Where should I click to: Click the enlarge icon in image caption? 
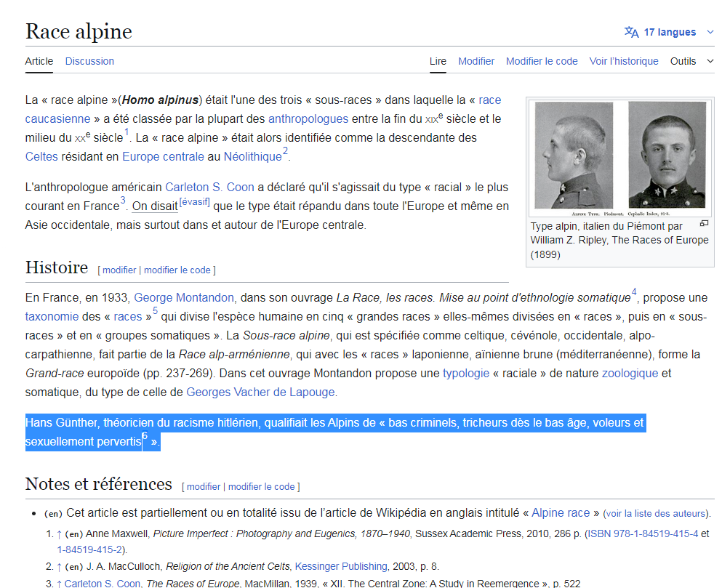coord(704,223)
